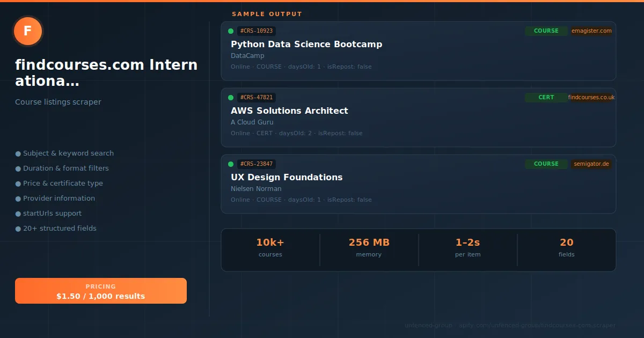Click the bullet next to startUrls support

point(18,214)
